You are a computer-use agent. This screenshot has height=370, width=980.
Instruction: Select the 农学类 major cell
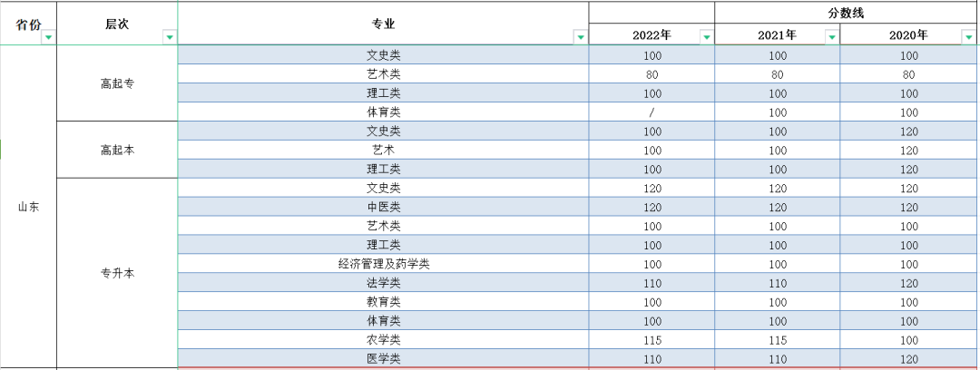tap(383, 339)
